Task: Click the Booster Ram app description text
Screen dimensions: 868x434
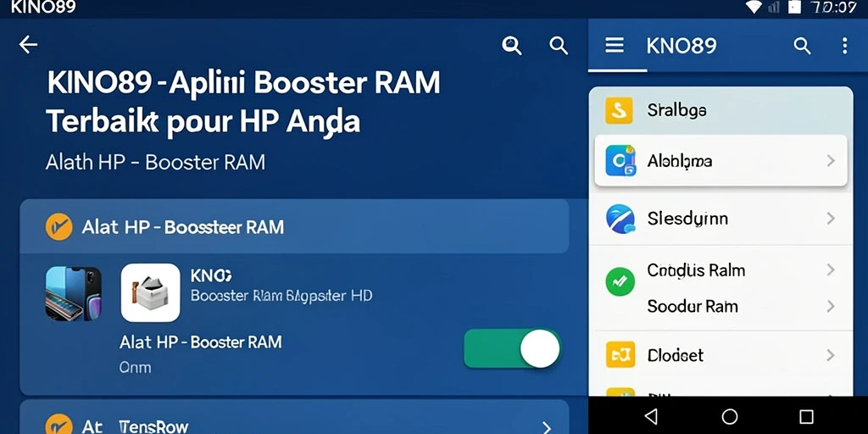Action: 281,296
